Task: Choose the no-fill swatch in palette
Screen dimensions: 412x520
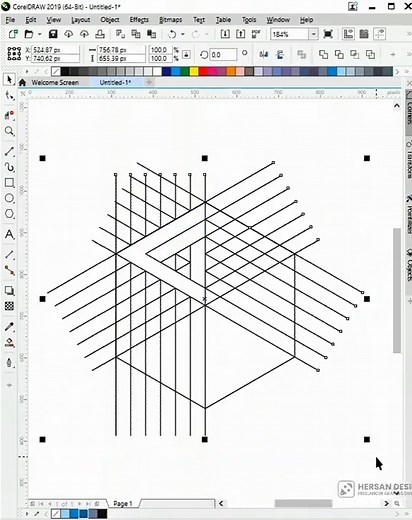Action: tap(56, 71)
